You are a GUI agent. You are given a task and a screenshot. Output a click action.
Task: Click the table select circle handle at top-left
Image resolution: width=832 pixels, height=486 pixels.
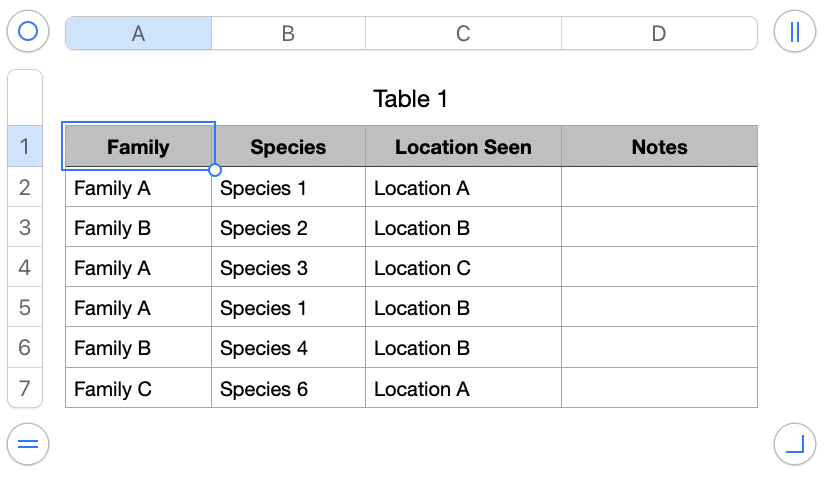coord(28,32)
